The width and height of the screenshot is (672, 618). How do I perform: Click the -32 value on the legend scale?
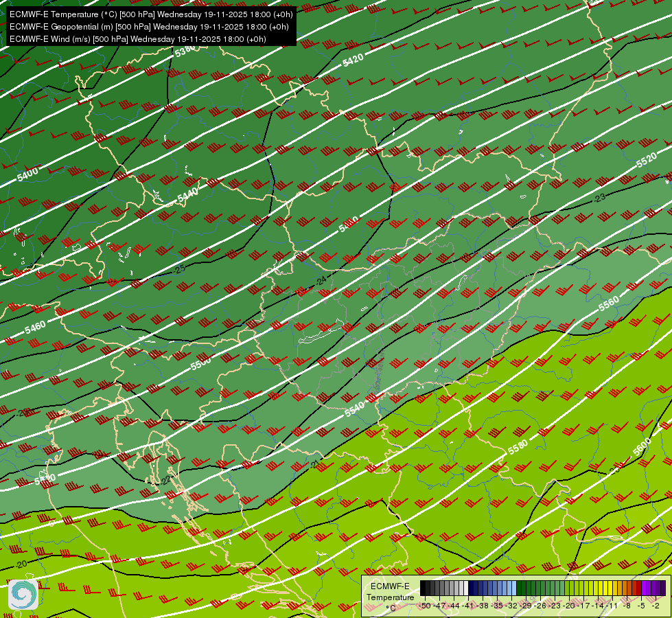click(x=511, y=606)
